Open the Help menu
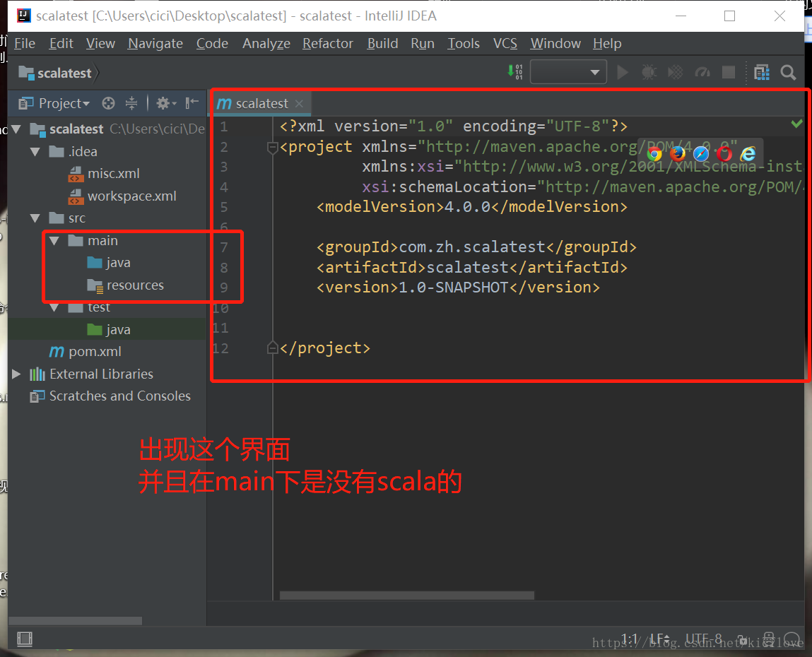812x657 pixels. [607, 44]
